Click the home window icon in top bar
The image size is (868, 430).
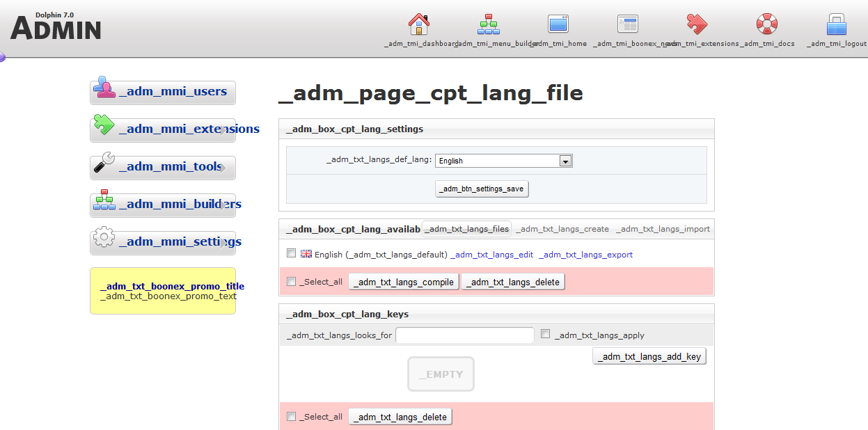click(x=558, y=24)
